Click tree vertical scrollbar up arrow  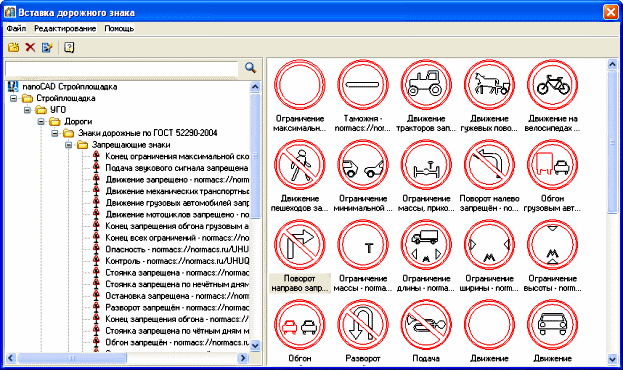[x=255, y=87]
